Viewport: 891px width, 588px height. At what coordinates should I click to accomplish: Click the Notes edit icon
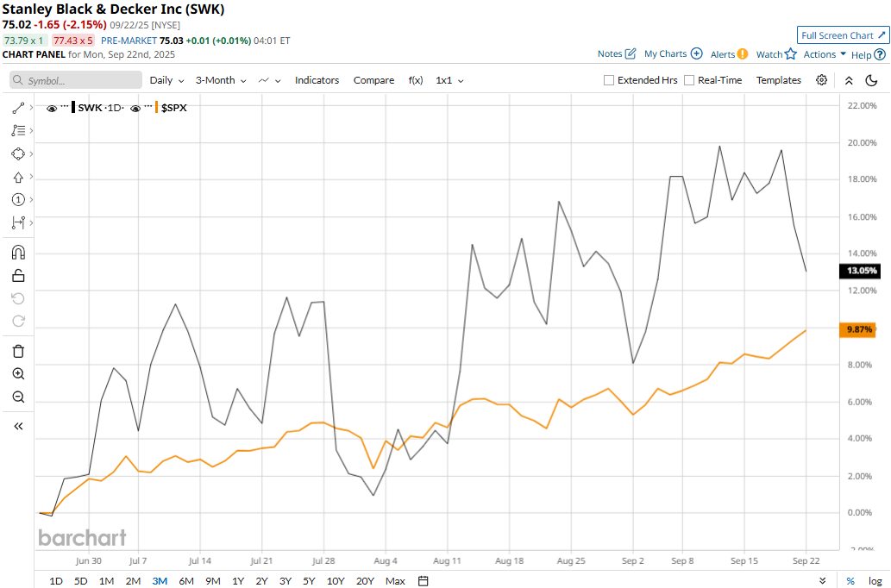[x=631, y=53]
